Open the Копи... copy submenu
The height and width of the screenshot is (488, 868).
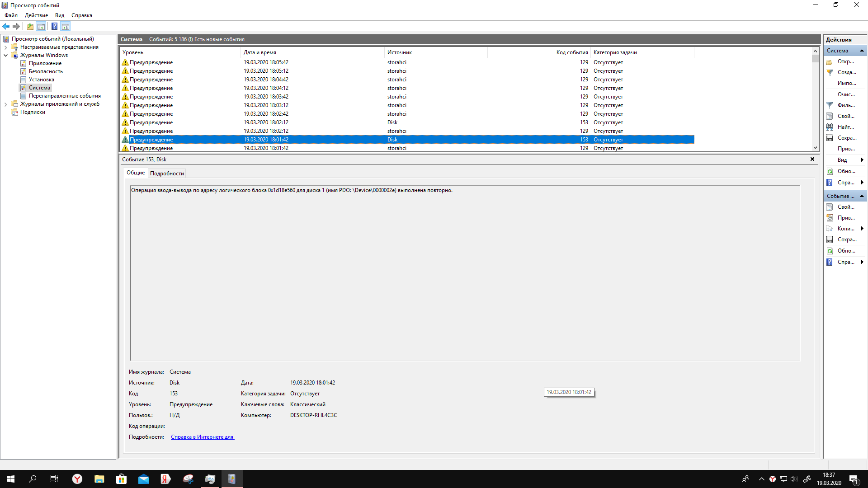(845, 229)
